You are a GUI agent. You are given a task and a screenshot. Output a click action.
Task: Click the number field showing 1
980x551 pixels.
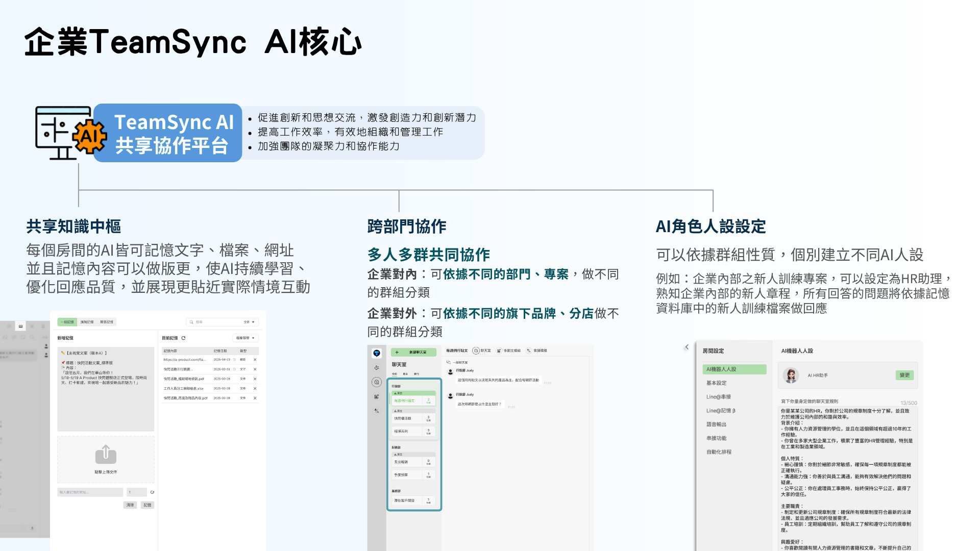tap(136, 492)
